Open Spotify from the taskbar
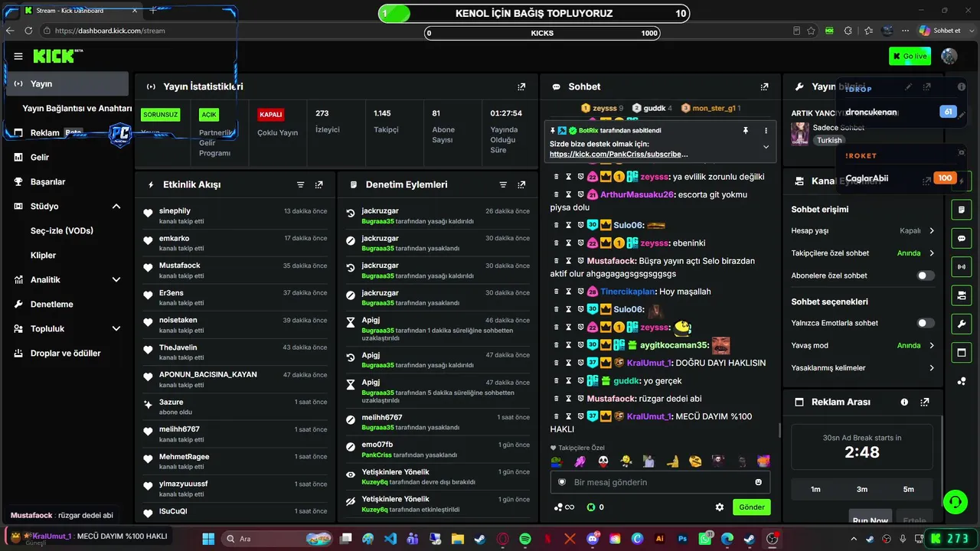 525,539
